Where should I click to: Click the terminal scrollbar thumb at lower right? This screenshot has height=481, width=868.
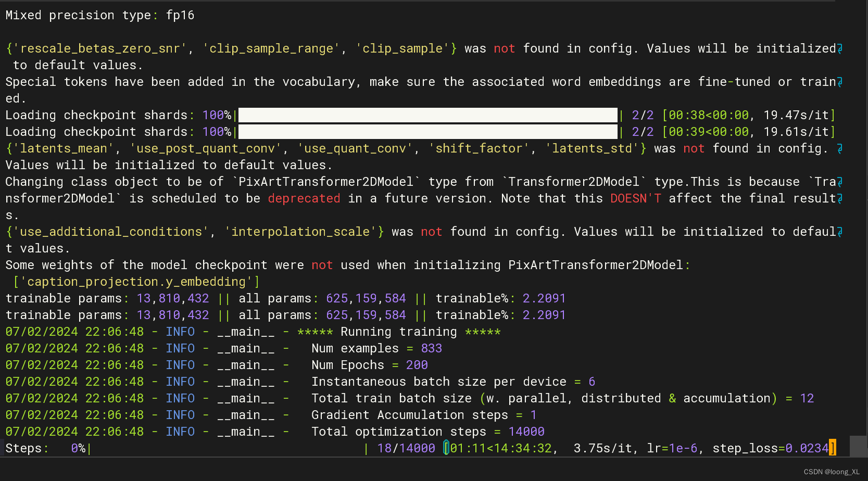coord(859,447)
